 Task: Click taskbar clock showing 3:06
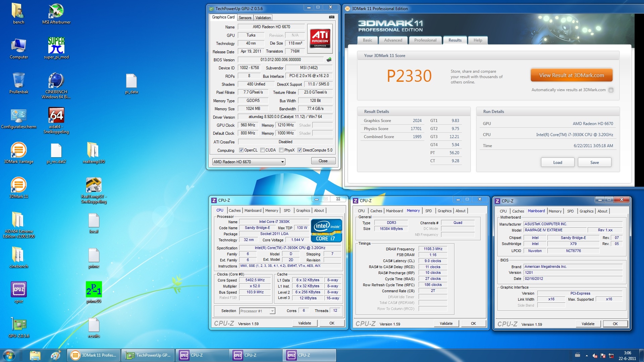point(627,355)
